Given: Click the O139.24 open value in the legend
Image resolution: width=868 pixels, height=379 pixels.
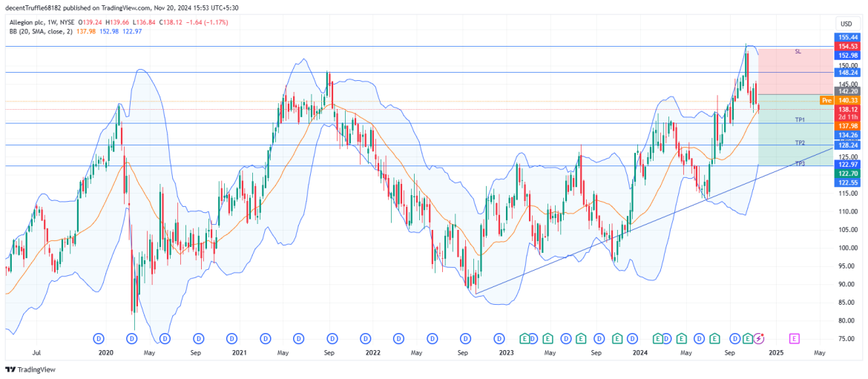Looking at the screenshot, I should (88, 22).
